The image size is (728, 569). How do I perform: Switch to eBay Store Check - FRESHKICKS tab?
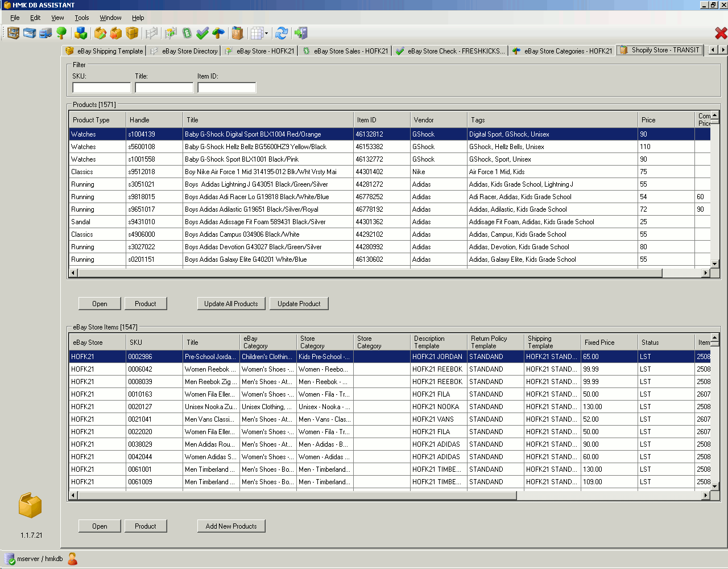(x=450, y=51)
